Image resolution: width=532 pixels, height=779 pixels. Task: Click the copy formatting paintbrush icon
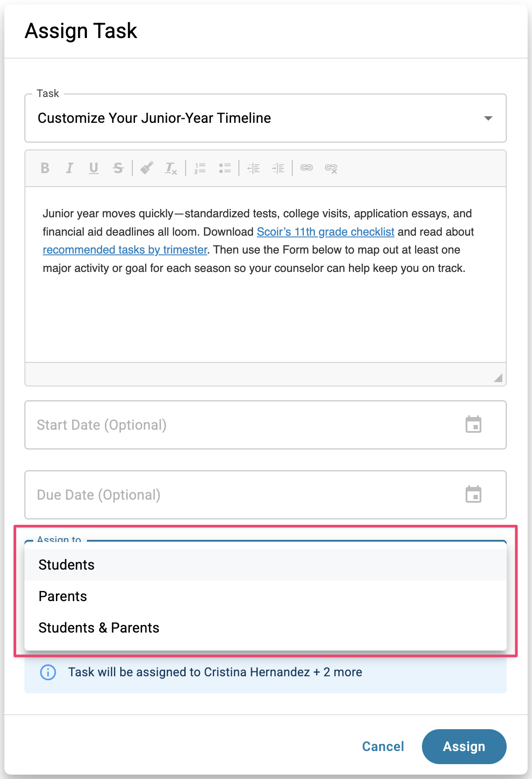[x=147, y=168]
